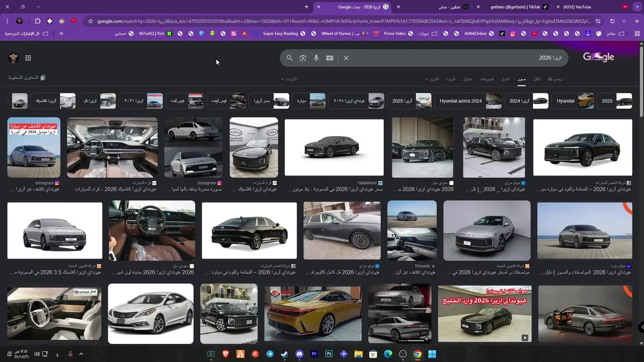
Task: Click the سعر ازيرا suggestion chip
Action: pyautogui.click(x=269, y=101)
